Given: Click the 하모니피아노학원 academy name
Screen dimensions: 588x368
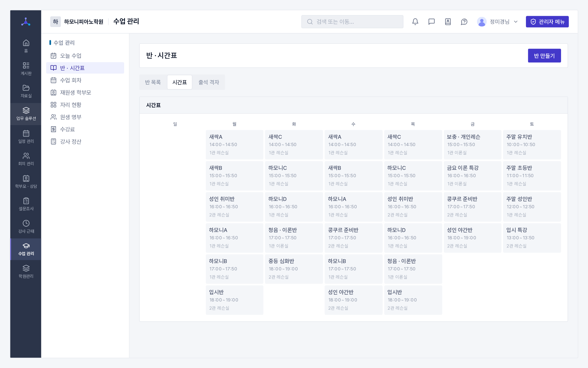Looking at the screenshot, I should tap(84, 22).
